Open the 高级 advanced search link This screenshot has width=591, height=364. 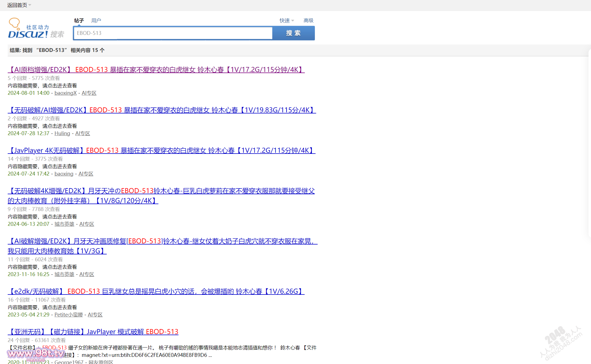click(x=308, y=21)
